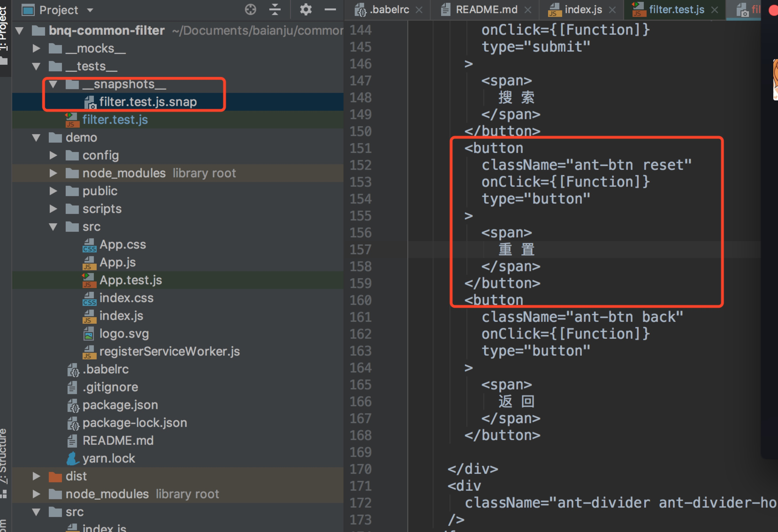Click the locate/scroll-from-source target icon
The height and width of the screenshot is (532, 778).
point(250,10)
